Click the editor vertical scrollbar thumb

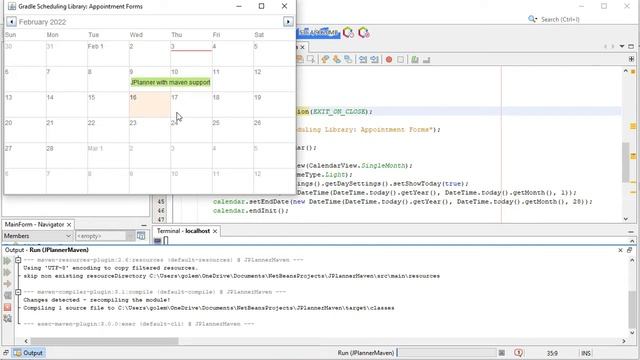point(626,162)
